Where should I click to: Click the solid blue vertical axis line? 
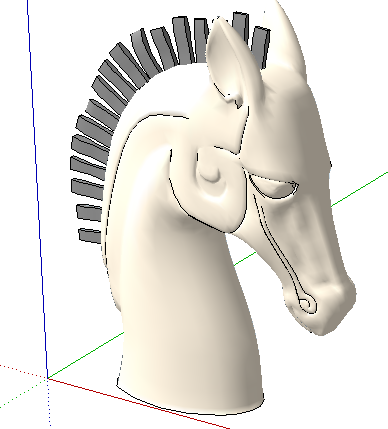tap(37, 188)
